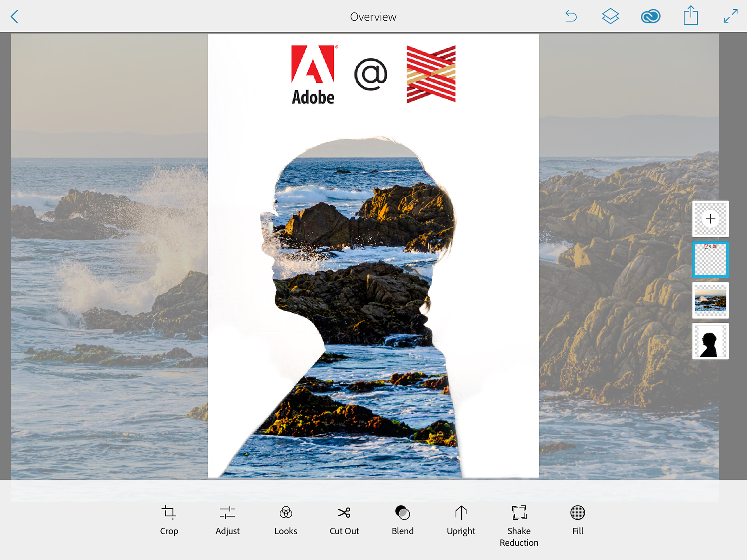Screen dimensions: 747x560
Task: Select the logos layer thumbnail
Action: click(x=710, y=259)
